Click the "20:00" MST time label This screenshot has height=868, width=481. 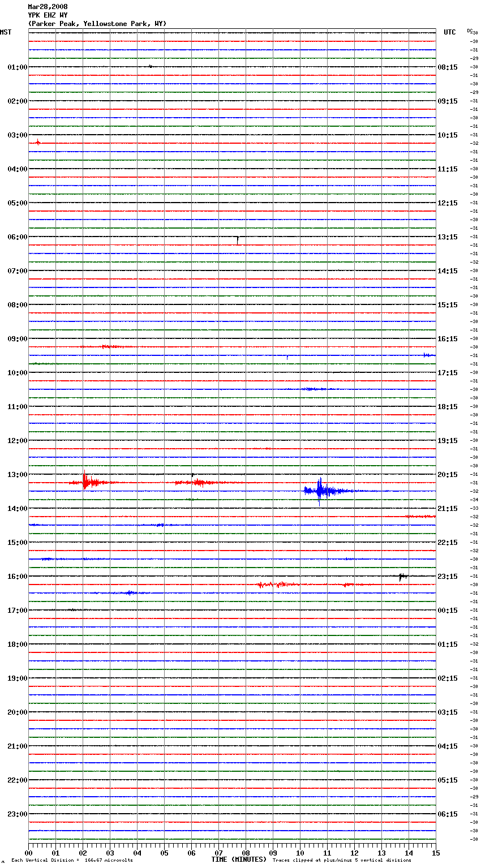coord(18,712)
